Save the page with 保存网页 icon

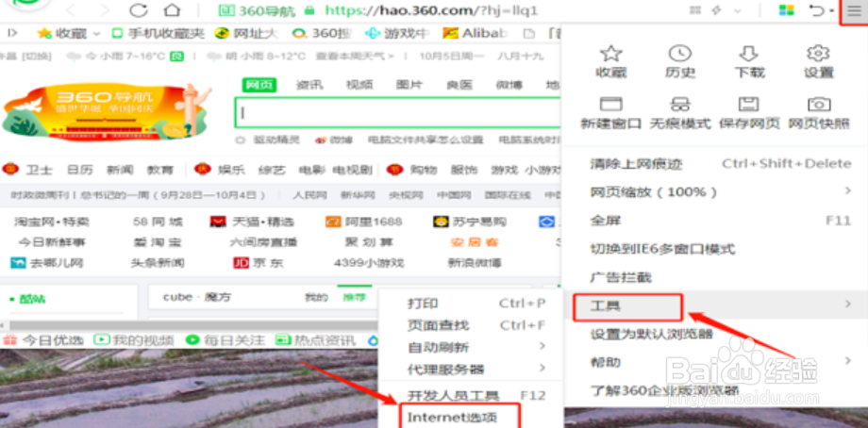tap(748, 104)
